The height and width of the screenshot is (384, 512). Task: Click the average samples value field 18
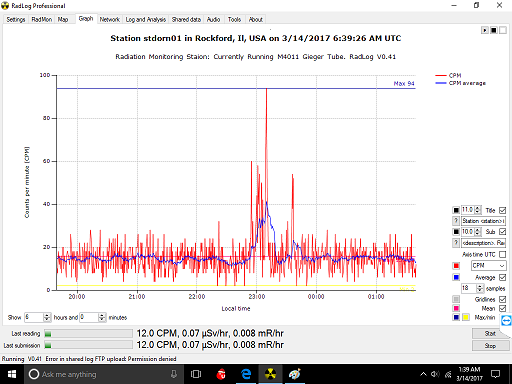point(469,288)
